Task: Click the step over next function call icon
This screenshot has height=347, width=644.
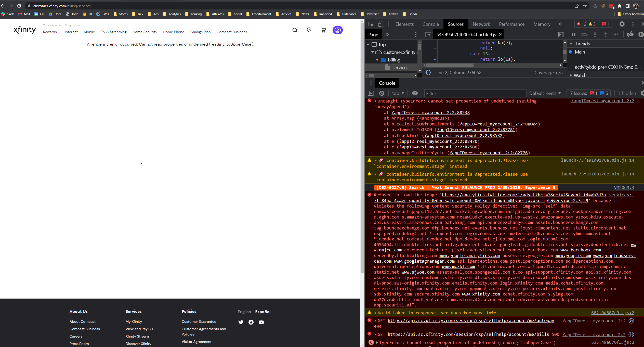Action: tap(585, 34)
